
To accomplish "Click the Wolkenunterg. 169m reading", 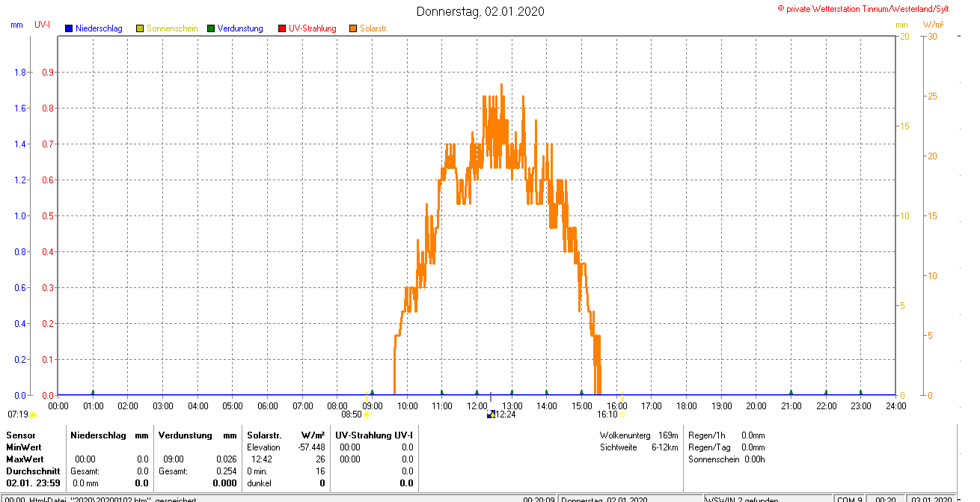I will tap(639, 435).
